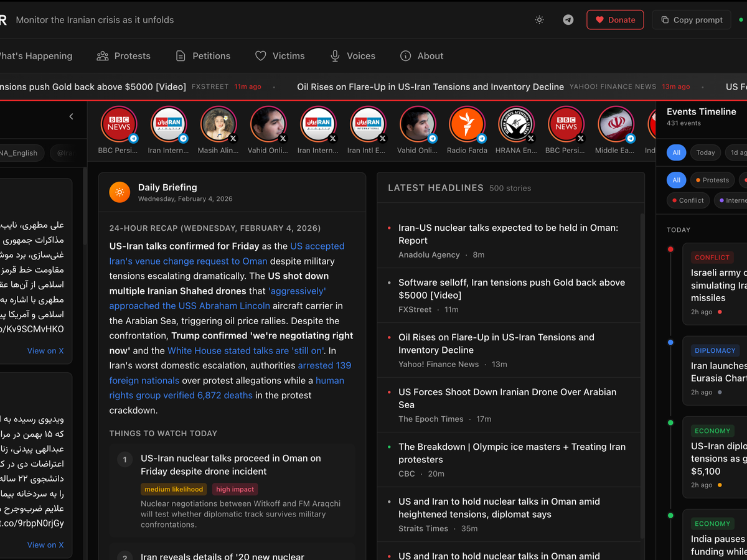747x560 pixels.
Task: Open the Victims tab
Action: point(280,56)
